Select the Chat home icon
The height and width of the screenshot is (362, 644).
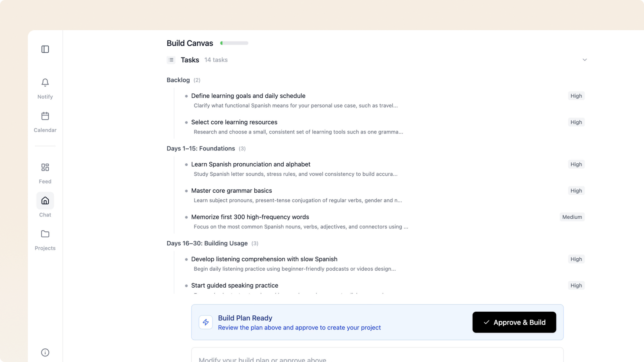[45, 201]
